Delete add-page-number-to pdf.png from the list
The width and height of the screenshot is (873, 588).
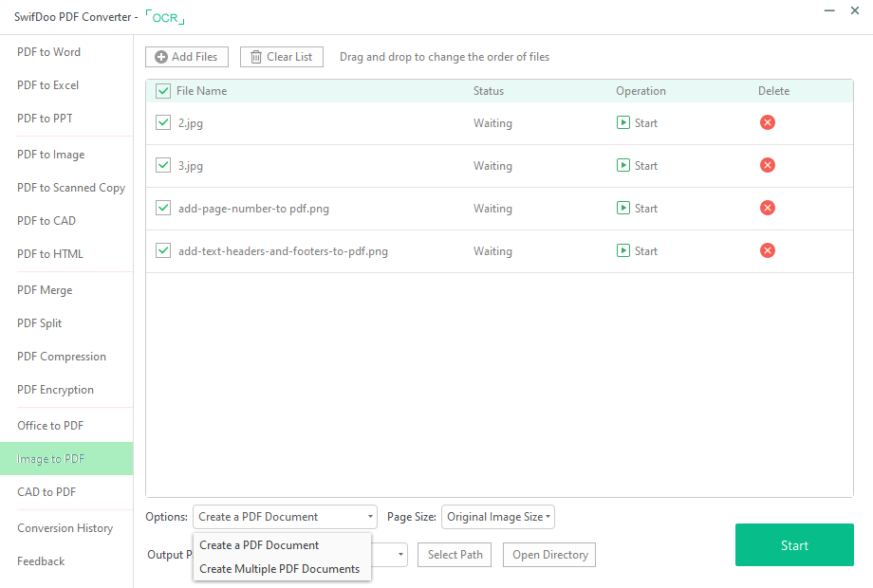coord(768,208)
